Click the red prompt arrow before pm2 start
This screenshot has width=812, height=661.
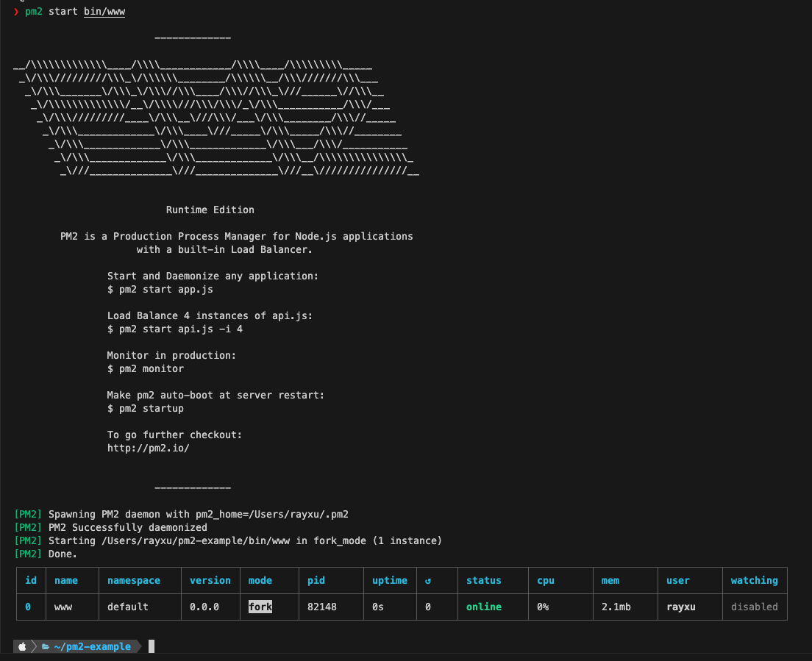point(16,12)
